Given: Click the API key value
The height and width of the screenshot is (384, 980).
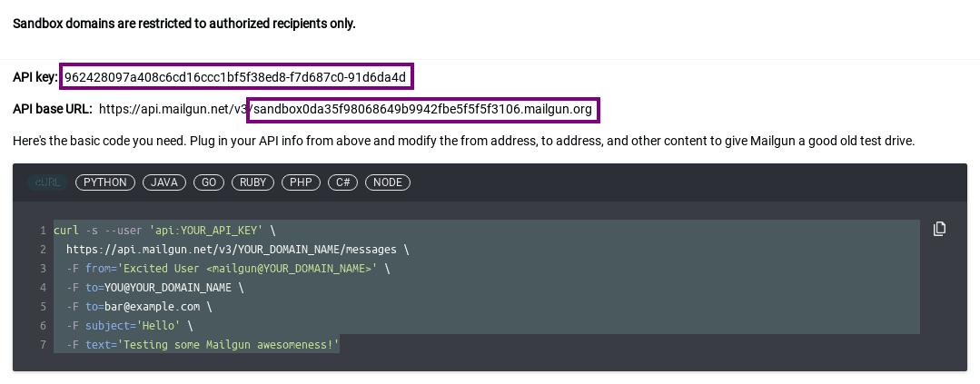Looking at the screenshot, I should 236,76.
